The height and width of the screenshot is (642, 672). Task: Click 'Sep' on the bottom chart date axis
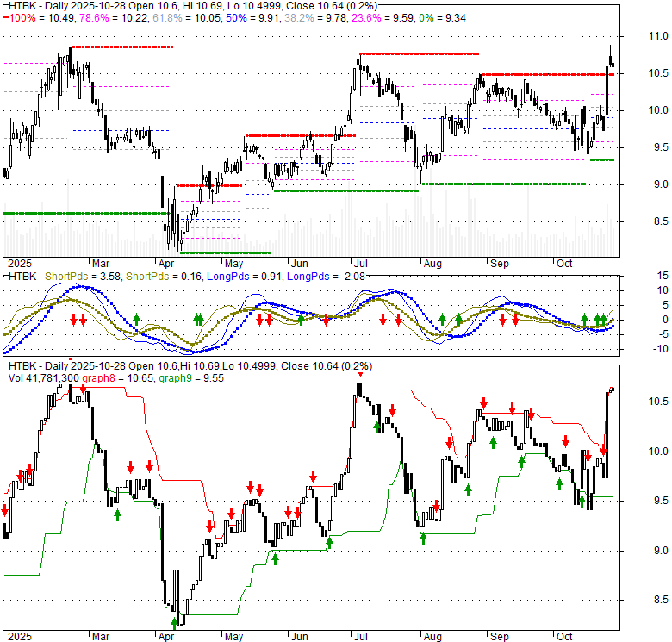coord(500,637)
